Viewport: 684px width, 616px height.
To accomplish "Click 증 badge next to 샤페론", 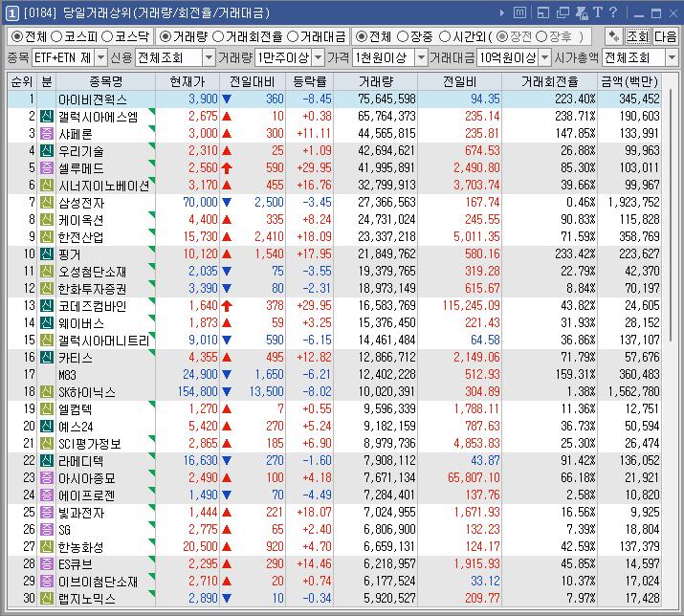I will pyautogui.click(x=47, y=133).
